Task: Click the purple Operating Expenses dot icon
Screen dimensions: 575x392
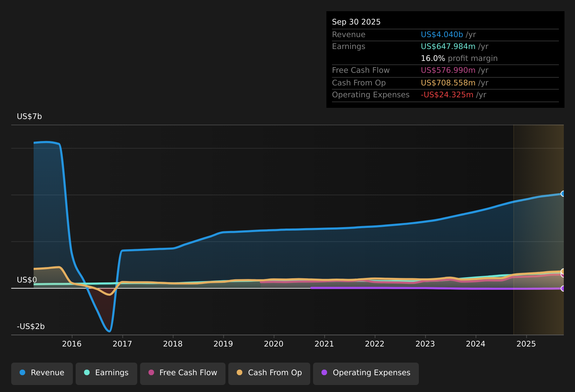Action: click(324, 373)
